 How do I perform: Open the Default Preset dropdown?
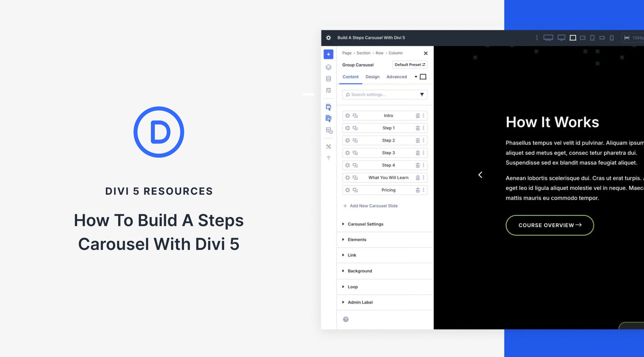pos(410,64)
